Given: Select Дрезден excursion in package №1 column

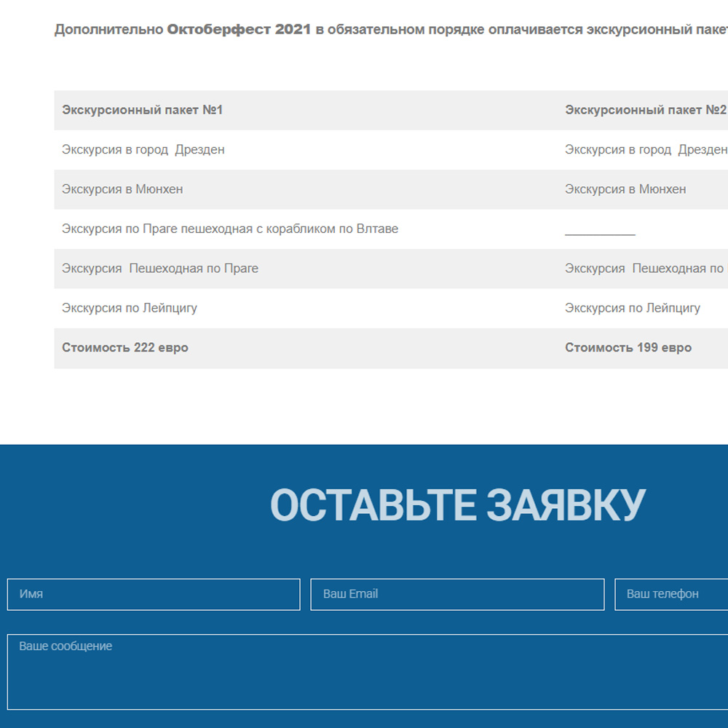Looking at the screenshot, I should coord(143,150).
